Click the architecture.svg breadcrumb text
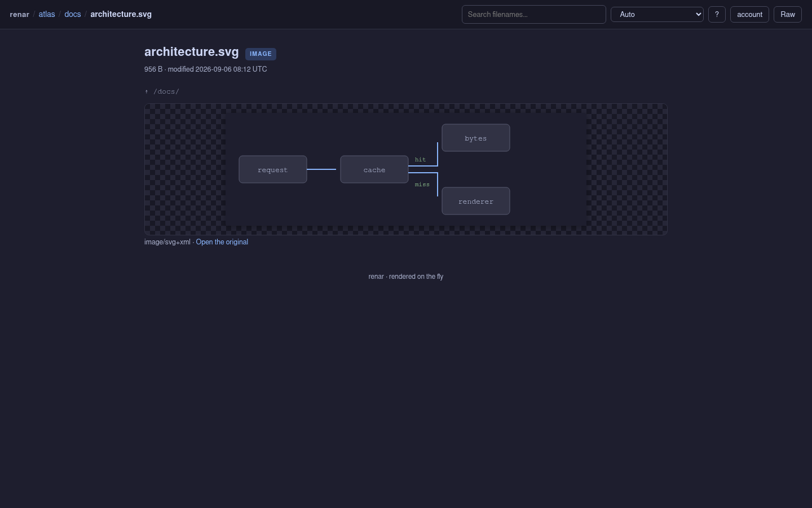Screen dimensions: 812x508 pos(121,14)
